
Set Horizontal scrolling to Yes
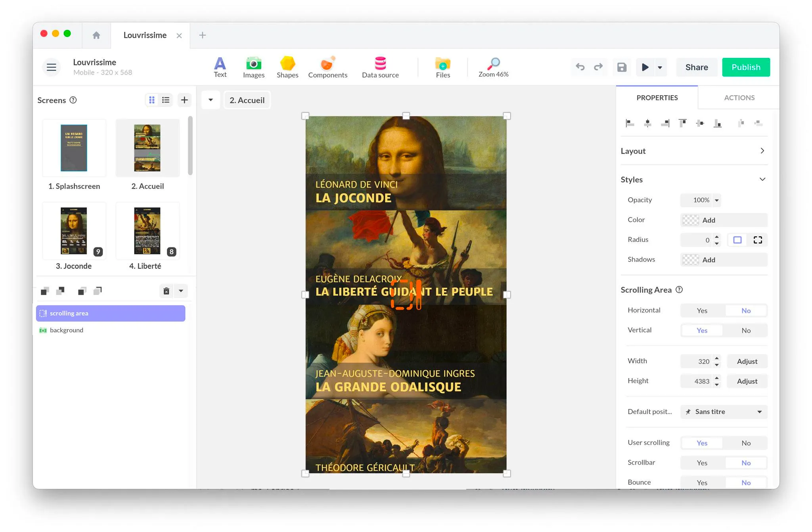pyautogui.click(x=702, y=310)
